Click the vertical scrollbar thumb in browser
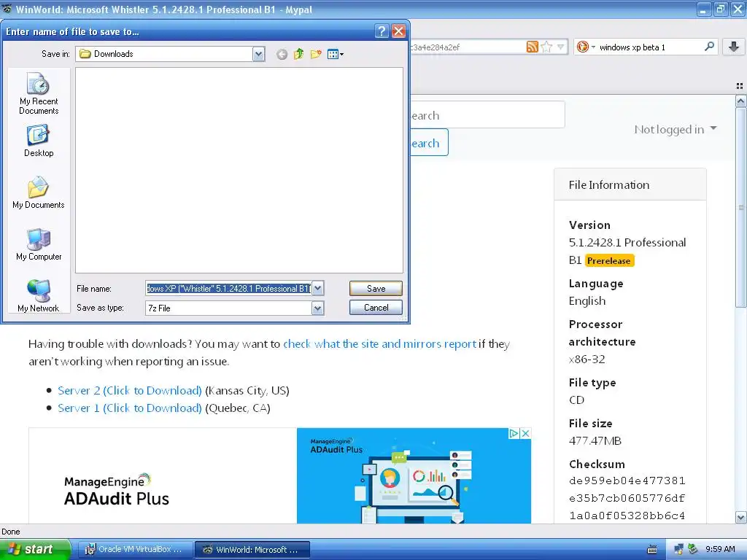 coord(741,207)
